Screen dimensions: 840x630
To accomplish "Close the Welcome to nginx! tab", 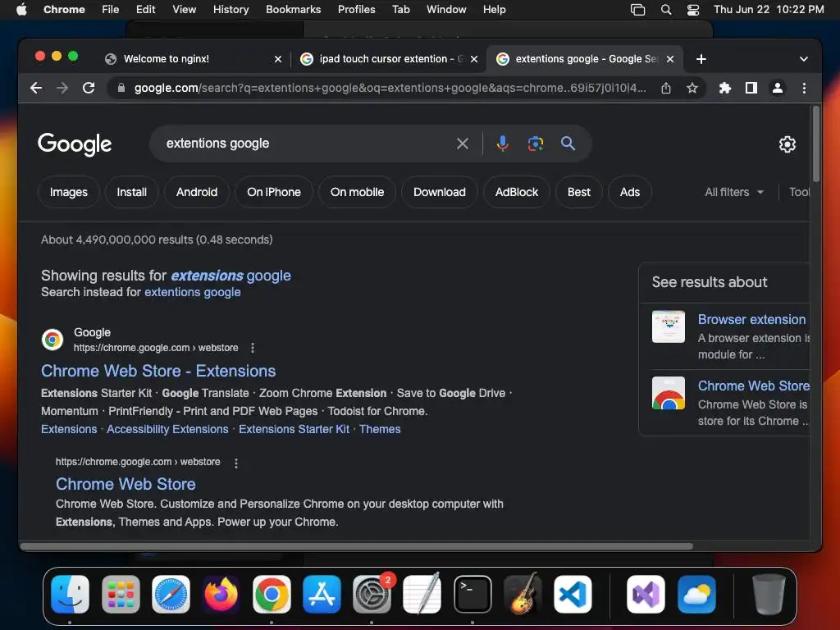I will click(x=277, y=59).
